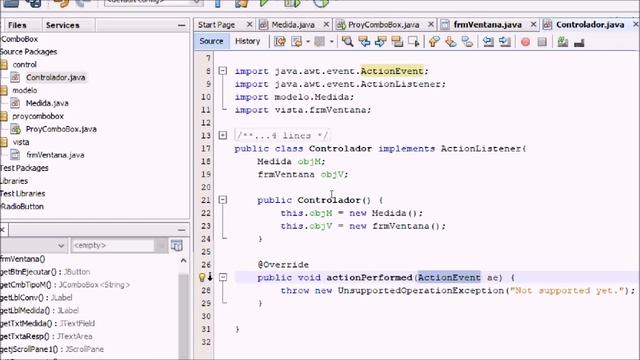
Task: Close the ProyComboBox.java tab
Action: click(431, 25)
